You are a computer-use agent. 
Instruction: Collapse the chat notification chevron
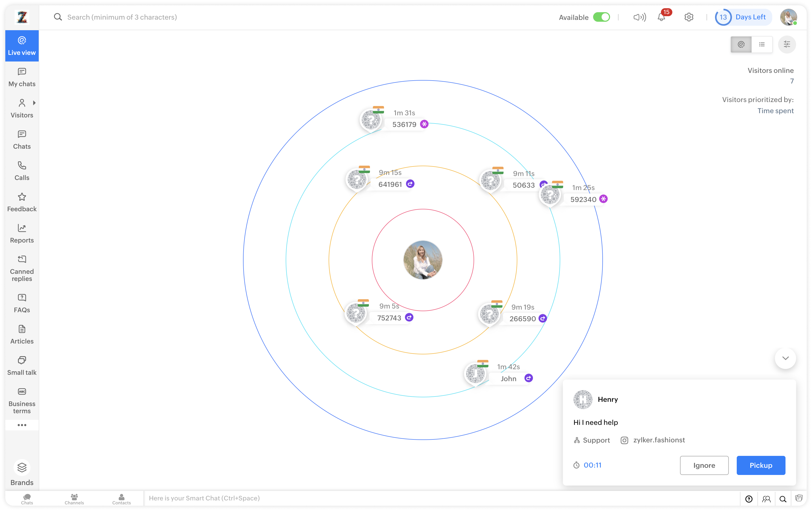coord(785,358)
